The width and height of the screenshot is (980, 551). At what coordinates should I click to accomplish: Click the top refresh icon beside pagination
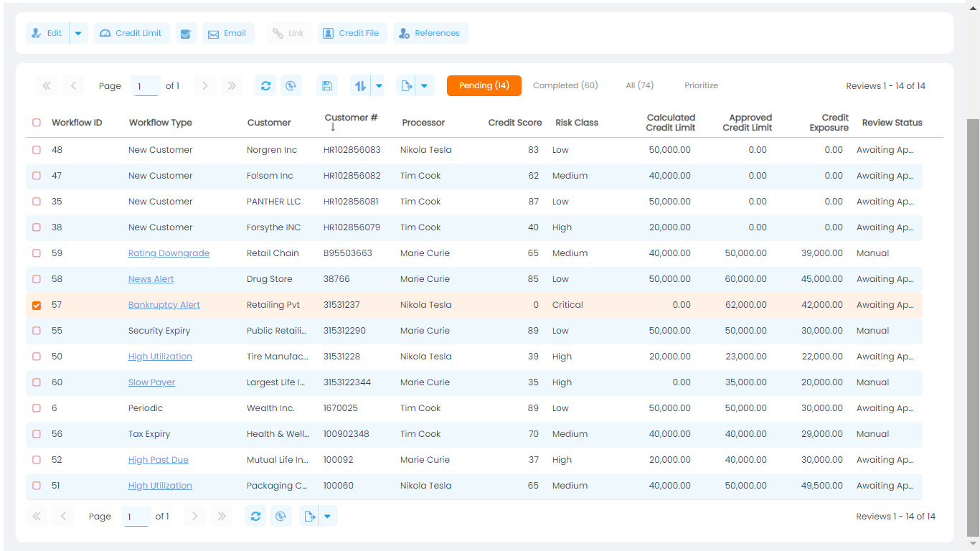click(x=265, y=86)
